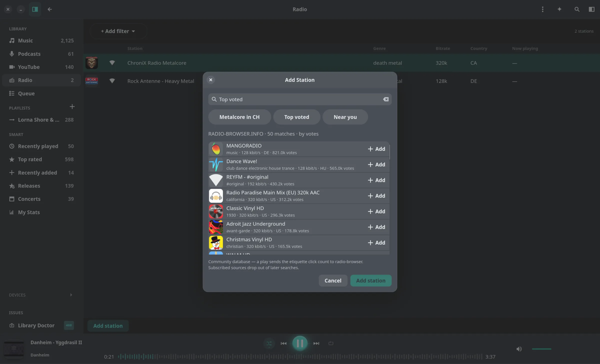Skip to previous track
The image size is (600, 364).
(x=283, y=343)
